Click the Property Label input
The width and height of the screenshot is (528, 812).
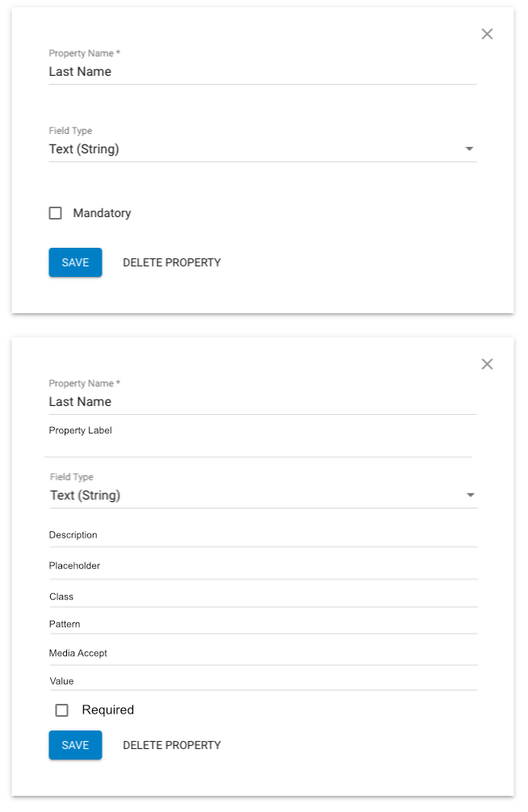(258, 442)
